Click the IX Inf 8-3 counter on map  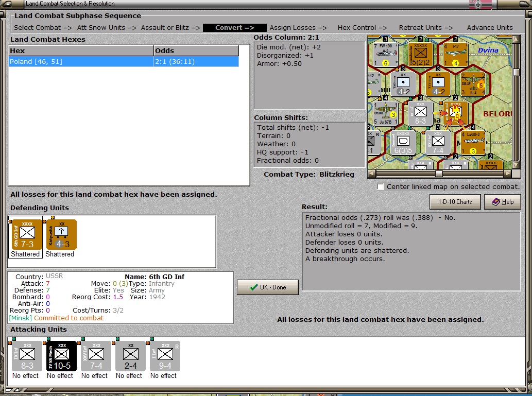point(420,113)
